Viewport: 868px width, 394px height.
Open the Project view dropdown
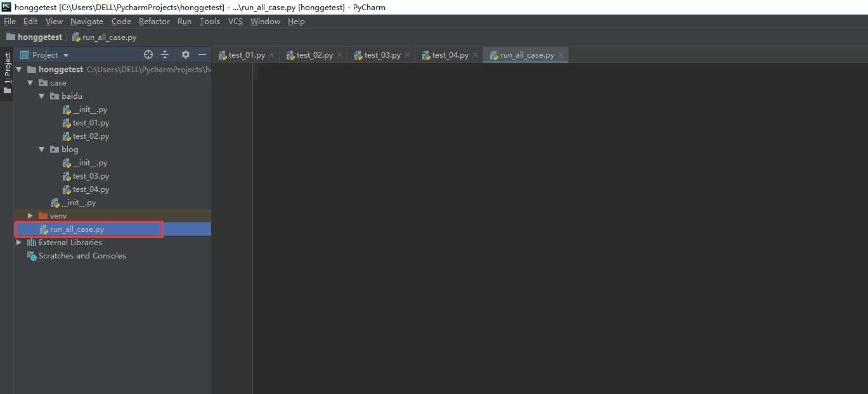coord(45,55)
